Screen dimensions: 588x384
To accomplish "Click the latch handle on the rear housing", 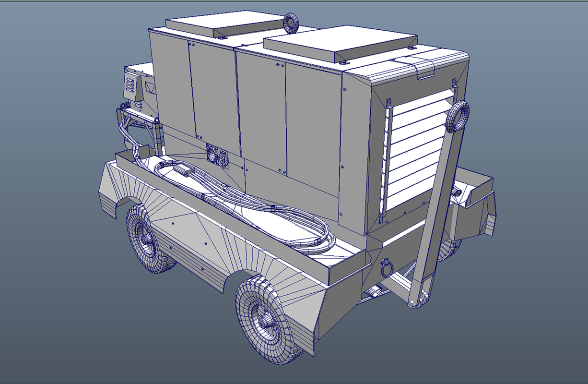I will tap(424, 70).
